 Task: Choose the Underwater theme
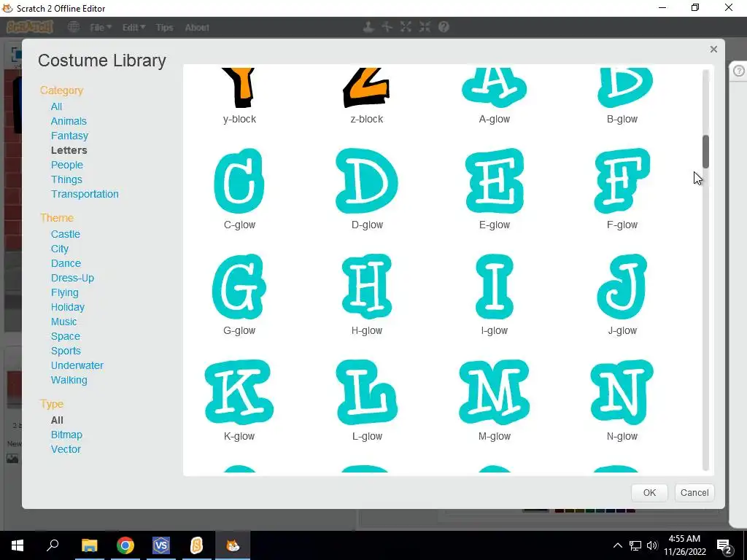coord(77,365)
